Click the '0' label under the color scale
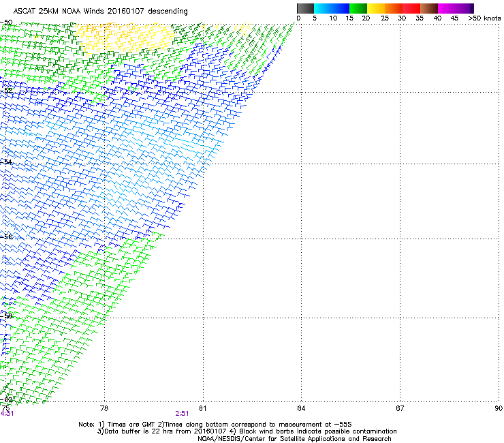This screenshot has width=504, height=443. (298, 18)
